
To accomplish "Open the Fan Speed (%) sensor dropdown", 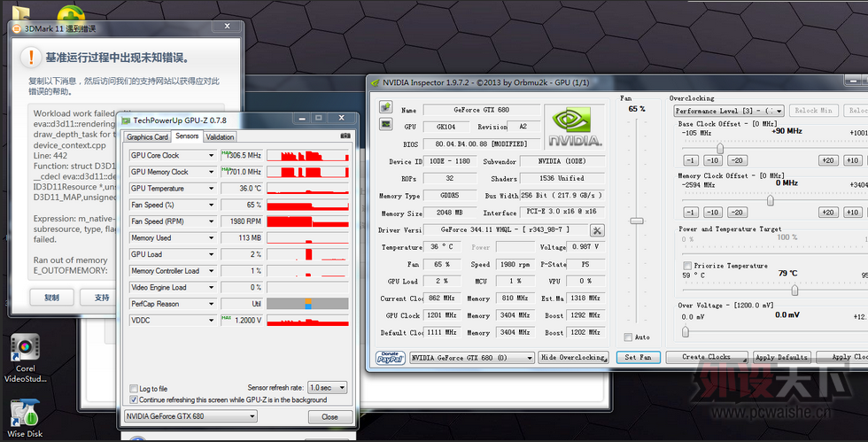I will tap(211, 205).
